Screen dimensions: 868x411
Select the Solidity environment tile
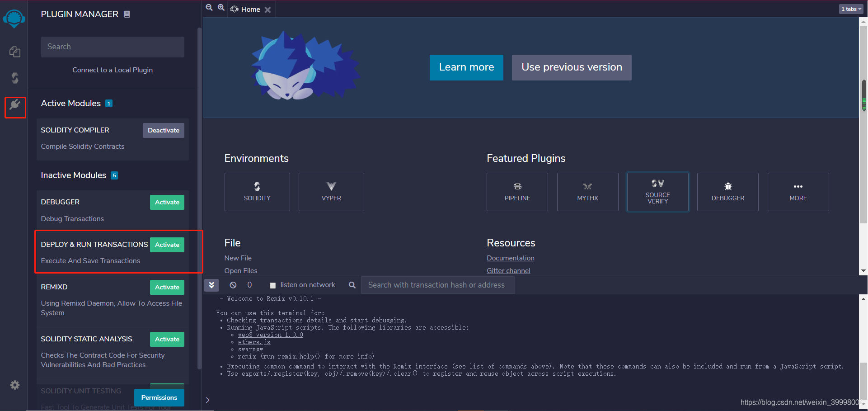[x=257, y=192]
